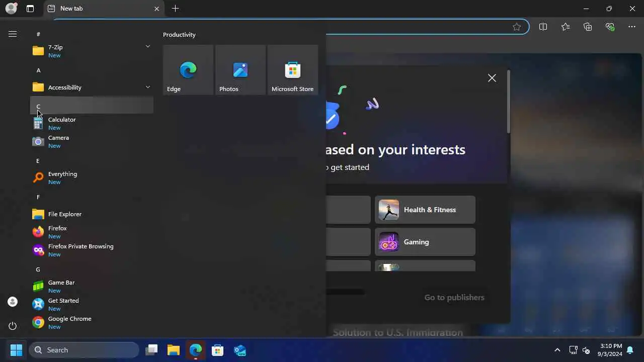Select Health & Fitness interest
Image resolution: width=644 pixels, height=362 pixels.
[425, 210]
